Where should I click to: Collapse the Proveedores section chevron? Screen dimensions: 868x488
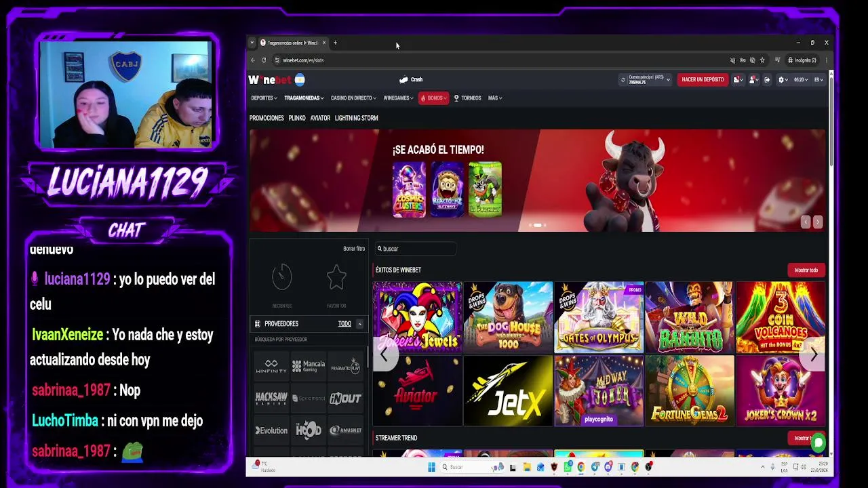[360, 324]
